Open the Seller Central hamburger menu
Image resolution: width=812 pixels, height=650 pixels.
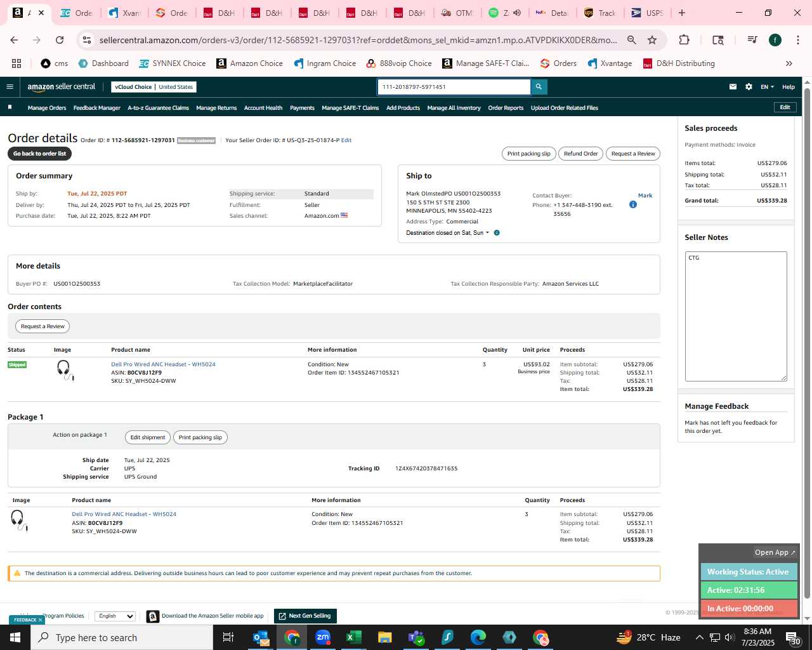tap(10, 87)
